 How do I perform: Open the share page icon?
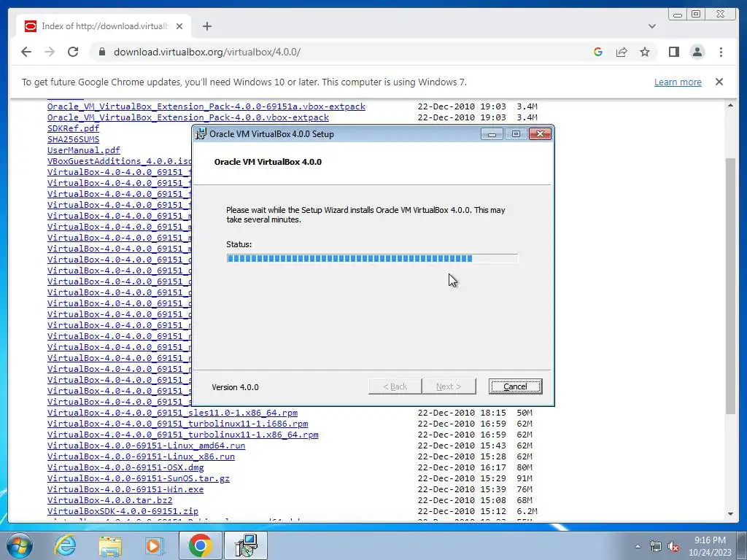(622, 52)
